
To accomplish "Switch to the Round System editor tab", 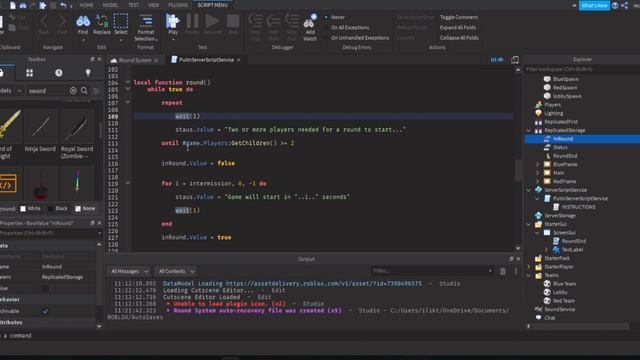I will coord(134,60).
